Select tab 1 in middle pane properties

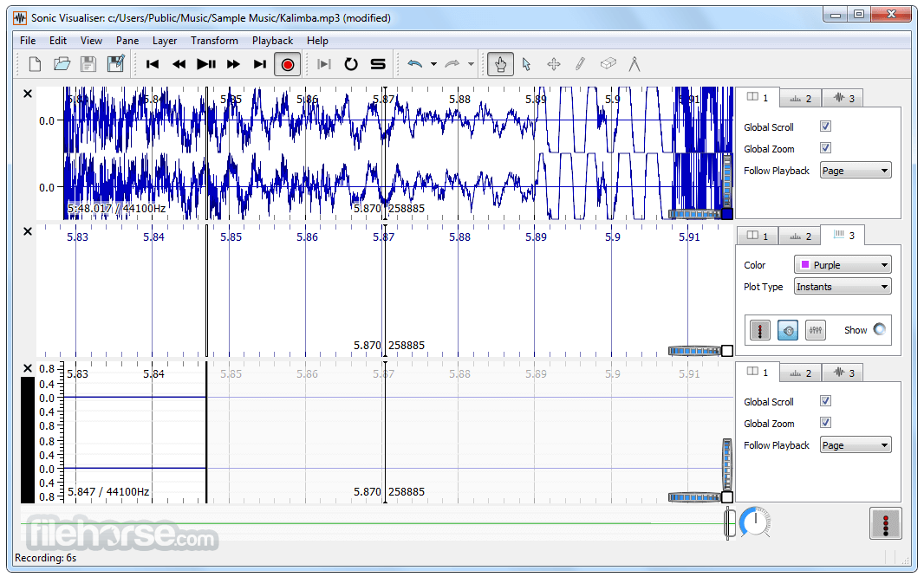click(x=758, y=236)
